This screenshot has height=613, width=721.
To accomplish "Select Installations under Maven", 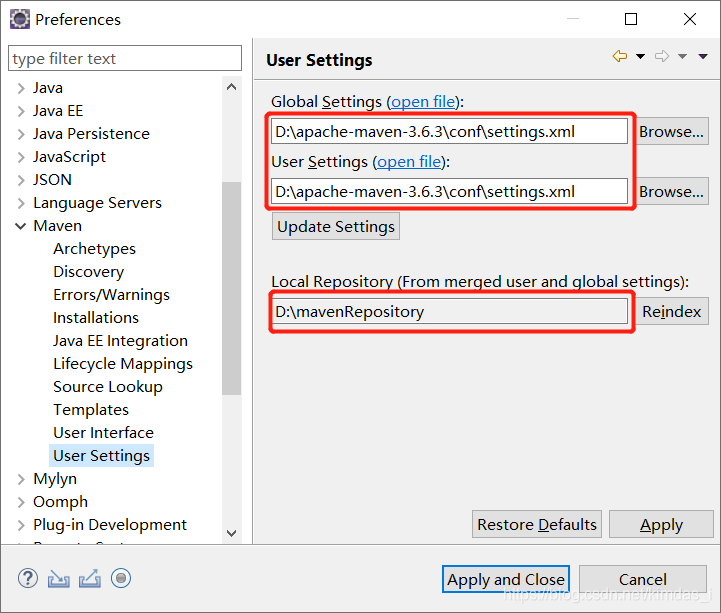I will coord(96,318).
